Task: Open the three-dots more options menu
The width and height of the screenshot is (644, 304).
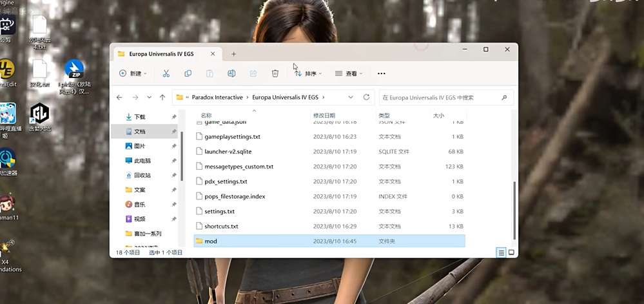Action: (381, 74)
